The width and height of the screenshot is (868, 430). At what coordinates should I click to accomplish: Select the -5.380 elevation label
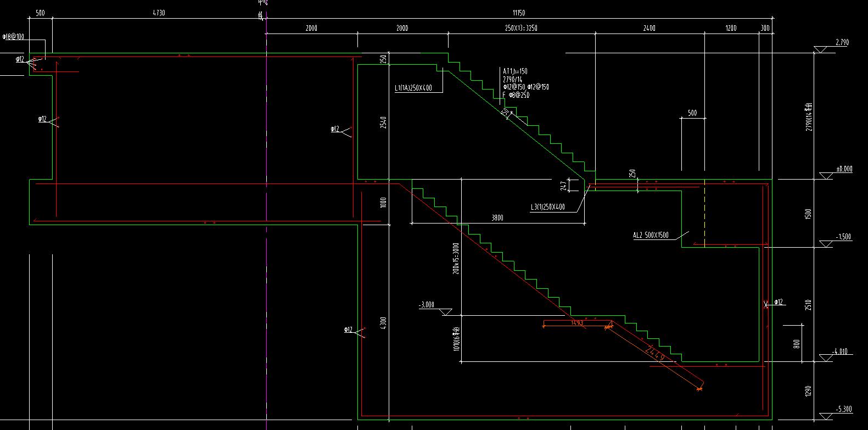point(844,409)
